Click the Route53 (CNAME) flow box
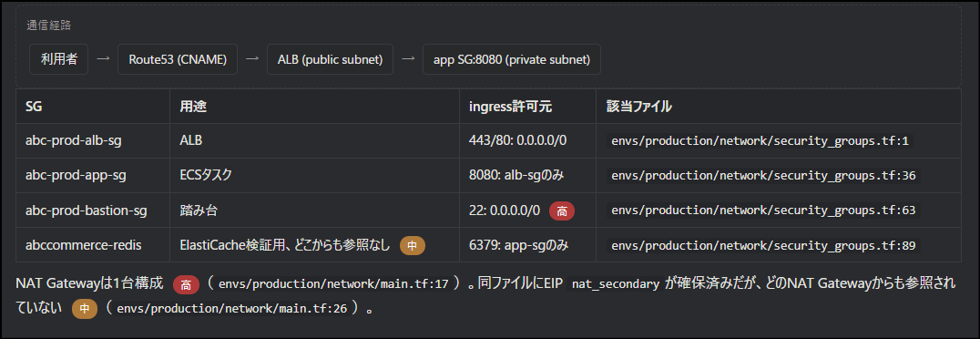This screenshot has width=980, height=339. 178,59
